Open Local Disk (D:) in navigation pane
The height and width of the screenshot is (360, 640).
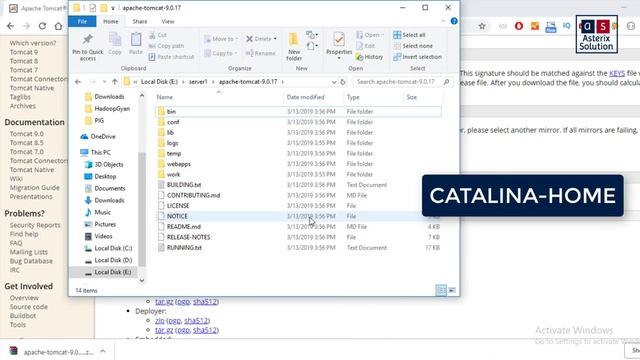[x=108, y=260]
